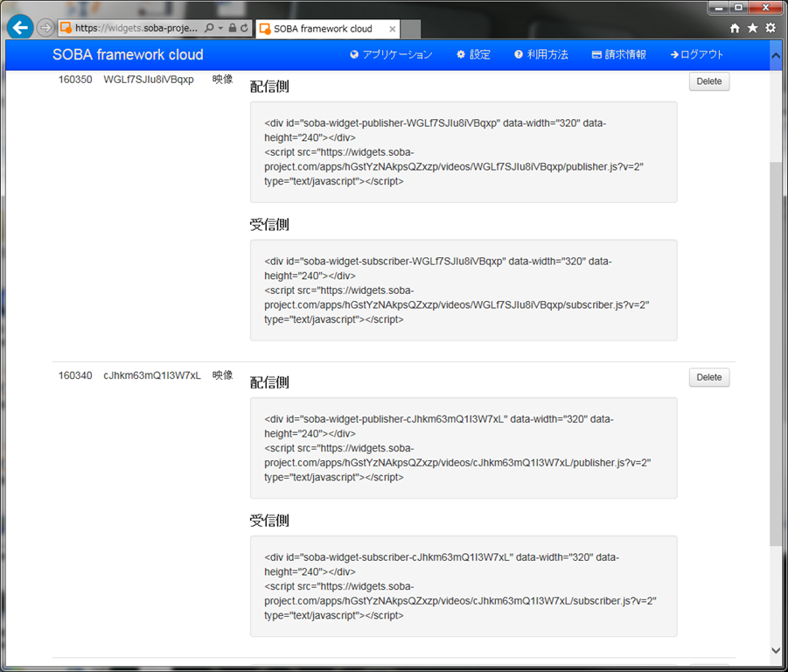Delete the WGLf7SJIu8iVBqxp video entry
Screen dimensions: 788x672
(x=708, y=81)
